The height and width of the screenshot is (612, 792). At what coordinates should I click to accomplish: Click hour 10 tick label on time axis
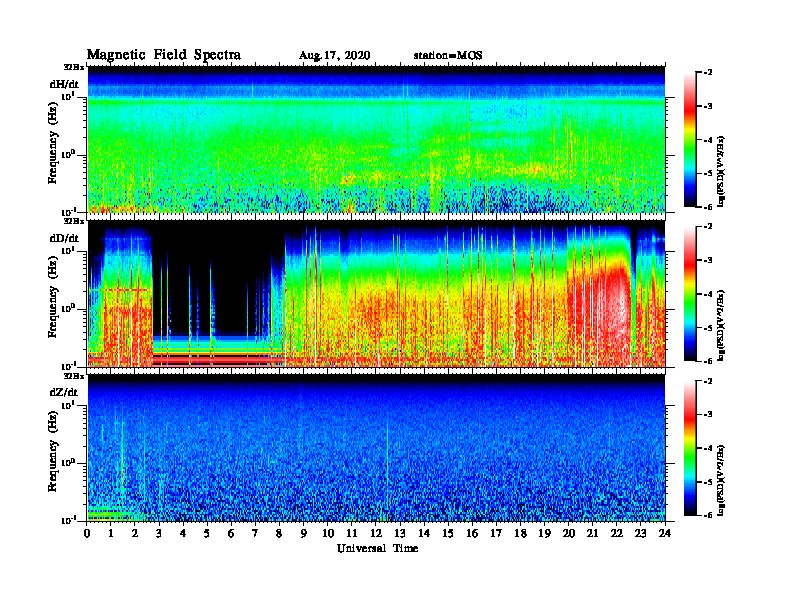328,534
